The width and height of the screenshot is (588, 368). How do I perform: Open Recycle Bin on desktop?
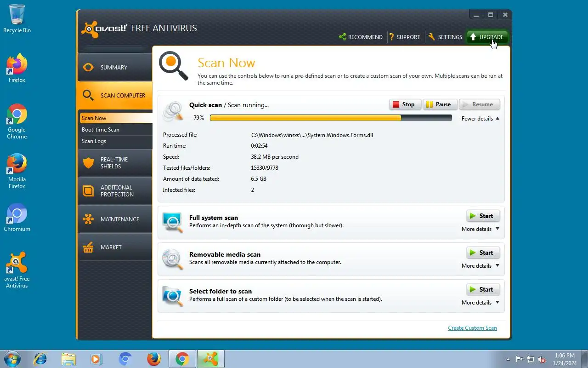[x=17, y=19]
